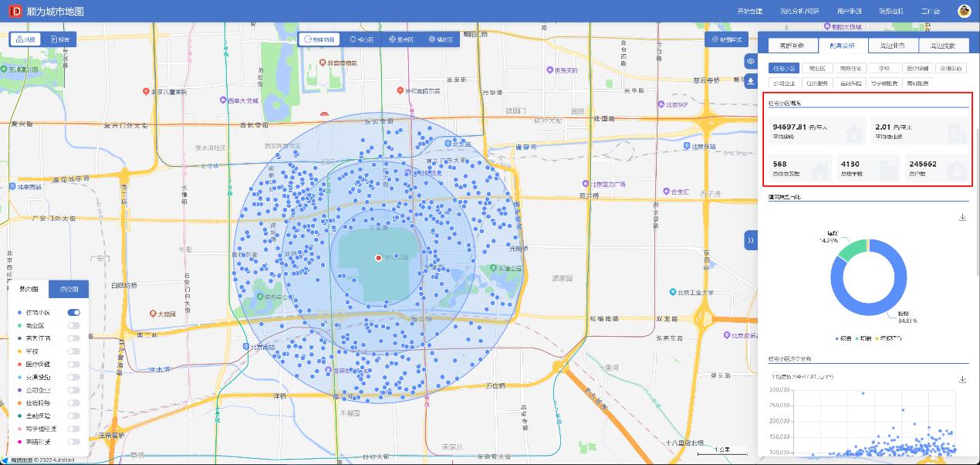Enable 商业区 layer switch

tap(74, 325)
